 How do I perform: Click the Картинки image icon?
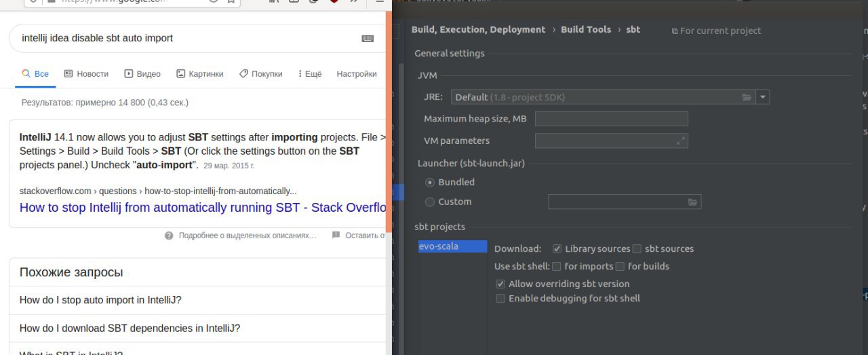180,73
